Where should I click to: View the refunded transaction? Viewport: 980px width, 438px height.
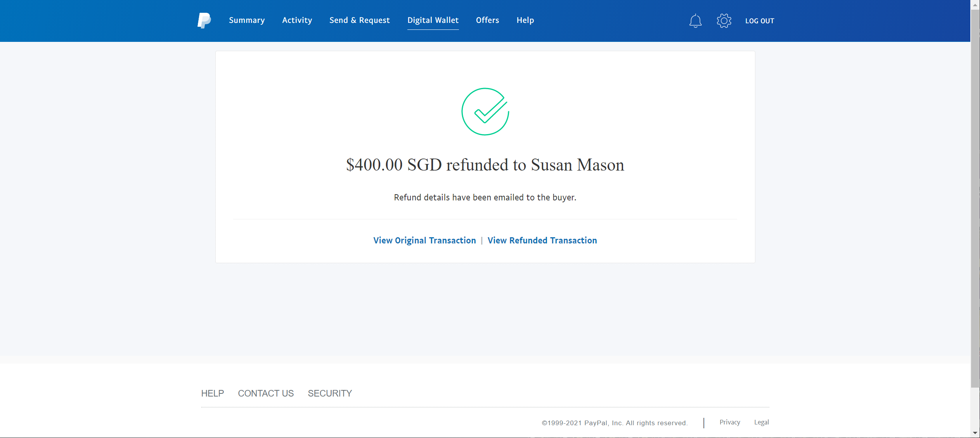pyautogui.click(x=542, y=240)
